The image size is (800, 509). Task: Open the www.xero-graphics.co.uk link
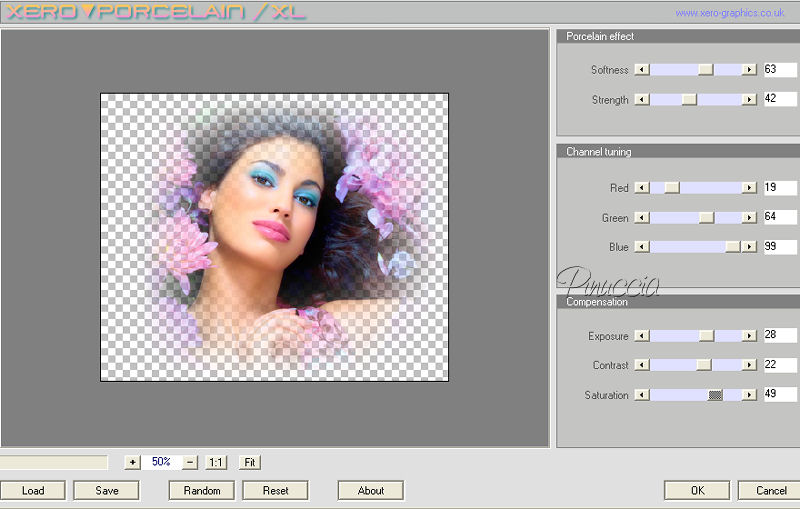pos(730,13)
